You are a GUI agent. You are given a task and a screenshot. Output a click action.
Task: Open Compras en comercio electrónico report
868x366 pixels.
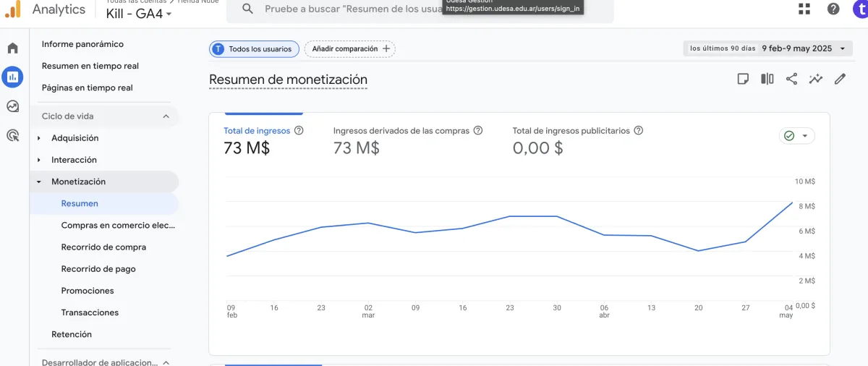119,225
